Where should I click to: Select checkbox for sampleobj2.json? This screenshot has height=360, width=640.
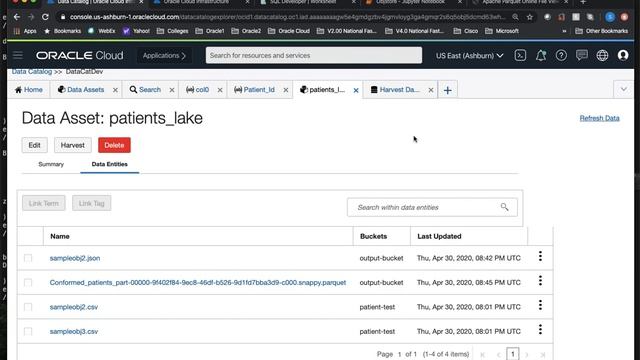(x=28, y=258)
